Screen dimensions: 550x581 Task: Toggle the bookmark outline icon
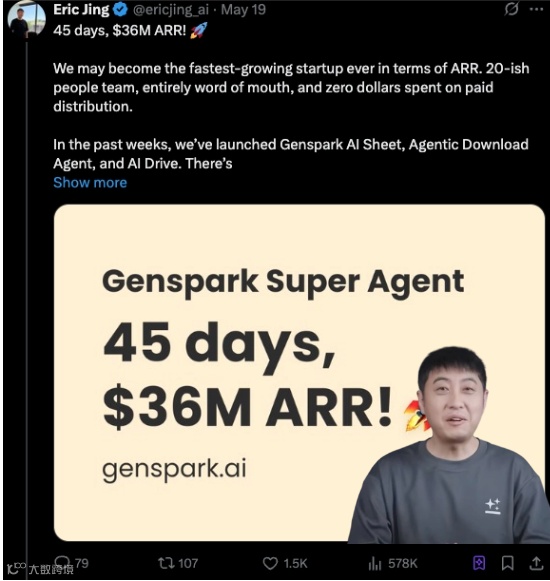[x=508, y=563]
